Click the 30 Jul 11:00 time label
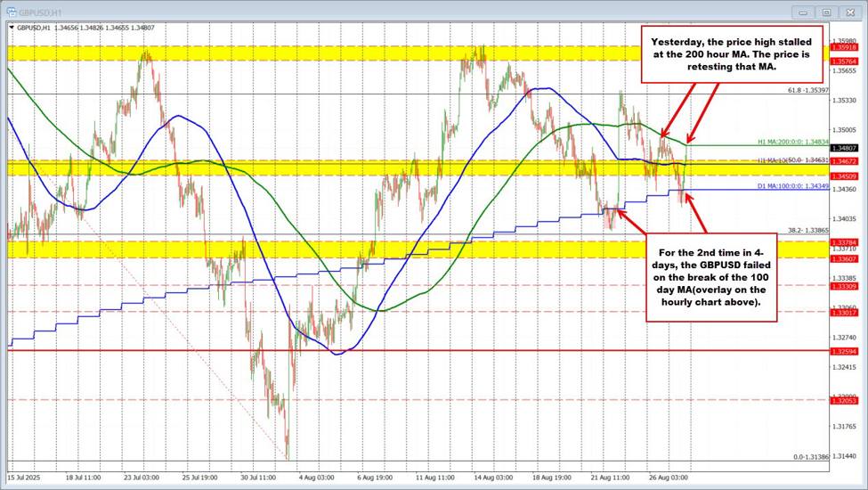This screenshot has height=490, width=868. click(x=258, y=477)
